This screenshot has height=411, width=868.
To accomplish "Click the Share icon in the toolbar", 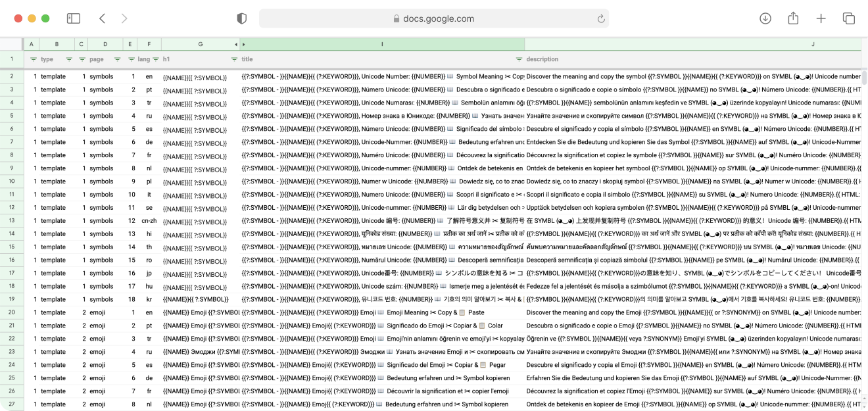I will coord(793,18).
